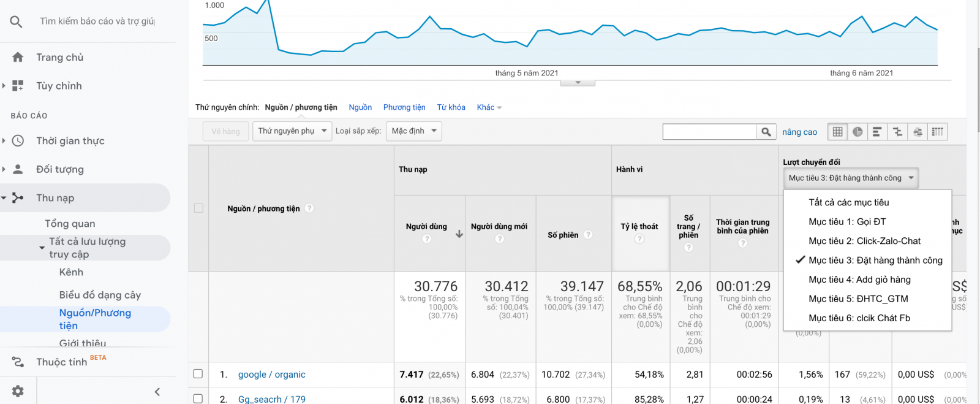Viewport: 980px width, 404px height.
Task: Click the Thuộc tính attribution icon
Action: click(18, 362)
